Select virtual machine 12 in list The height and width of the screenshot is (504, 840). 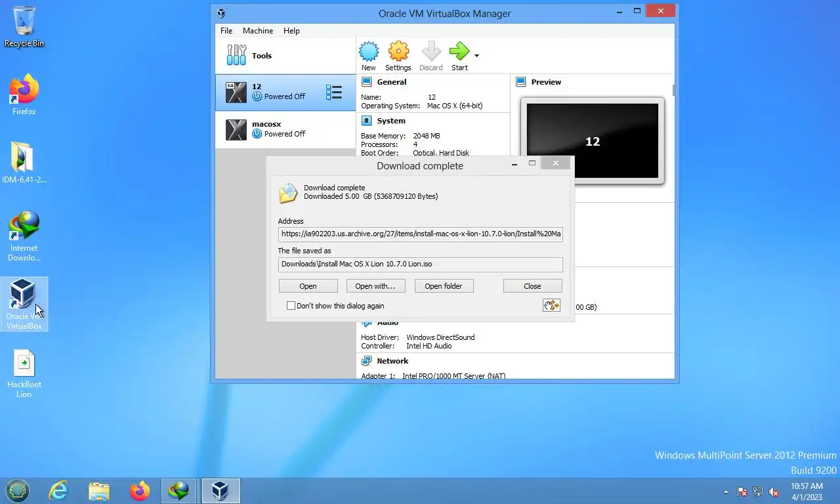click(x=285, y=92)
